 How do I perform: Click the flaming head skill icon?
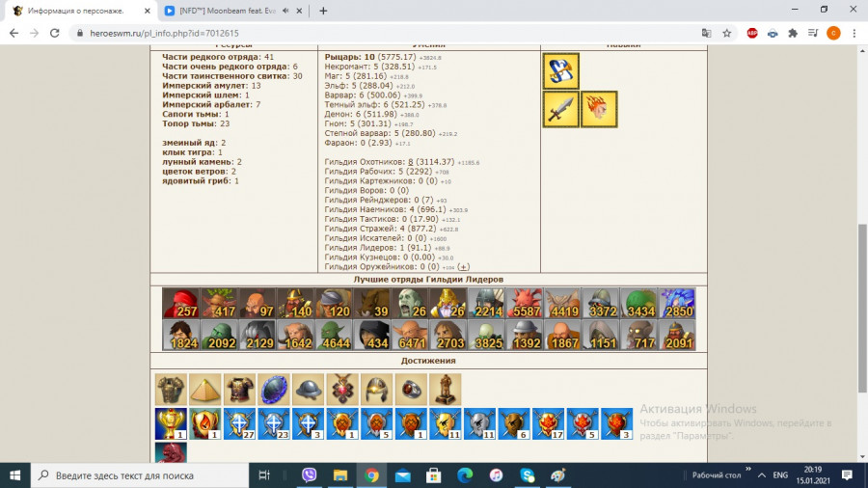599,110
